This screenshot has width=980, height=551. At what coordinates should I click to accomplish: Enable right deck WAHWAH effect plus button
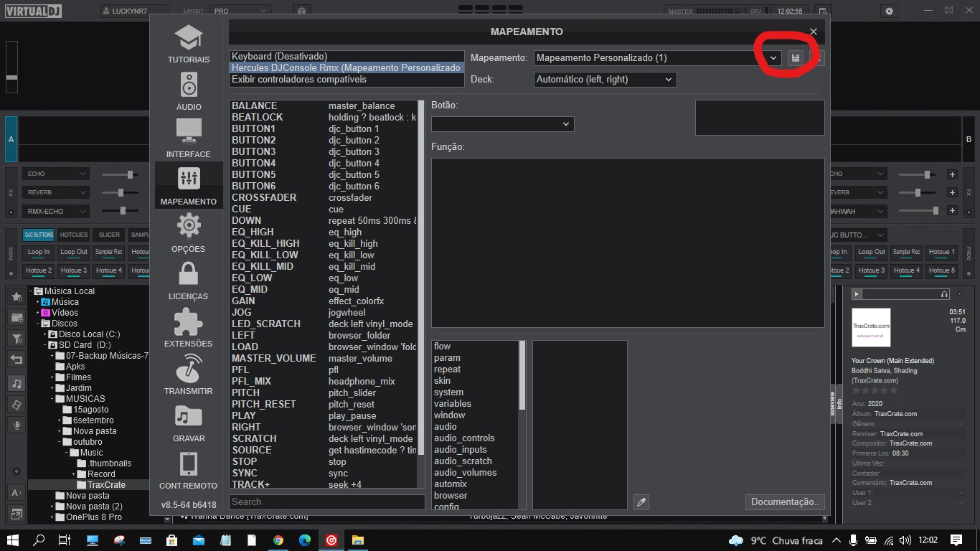tap(952, 211)
